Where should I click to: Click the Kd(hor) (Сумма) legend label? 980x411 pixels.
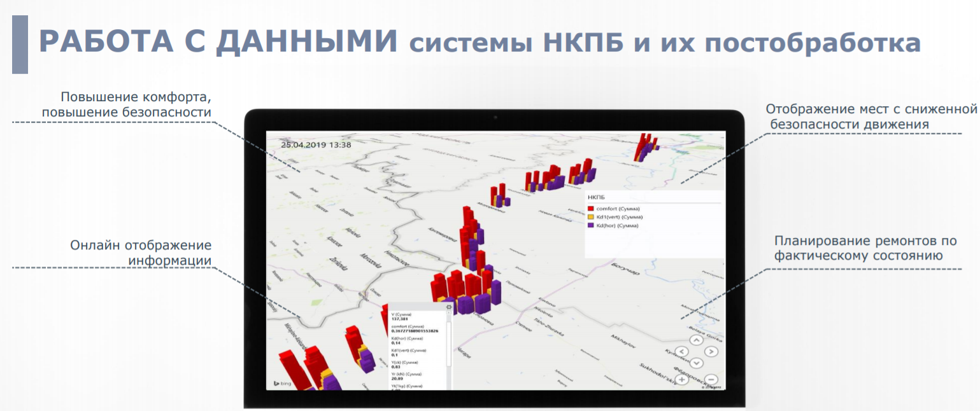[618, 225]
